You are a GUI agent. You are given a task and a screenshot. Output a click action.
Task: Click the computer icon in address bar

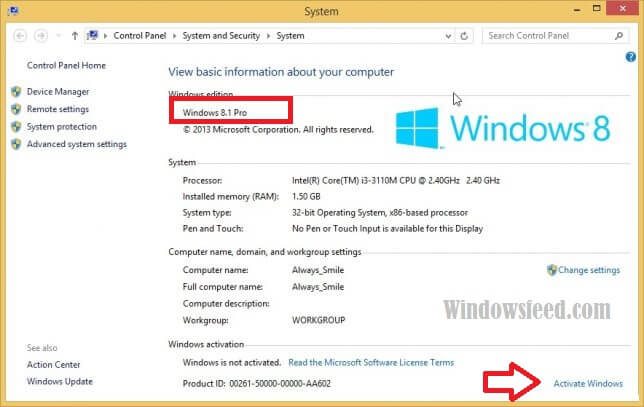pyautogui.click(x=93, y=35)
